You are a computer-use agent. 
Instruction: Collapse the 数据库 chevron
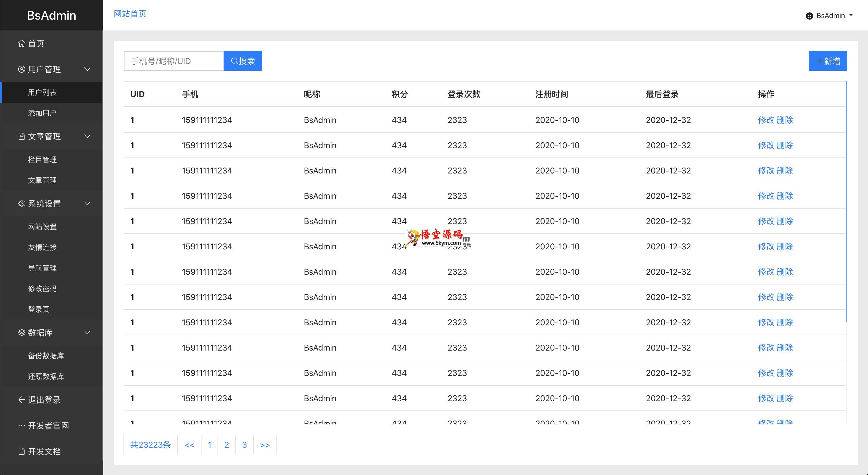click(x=87, y=332)
